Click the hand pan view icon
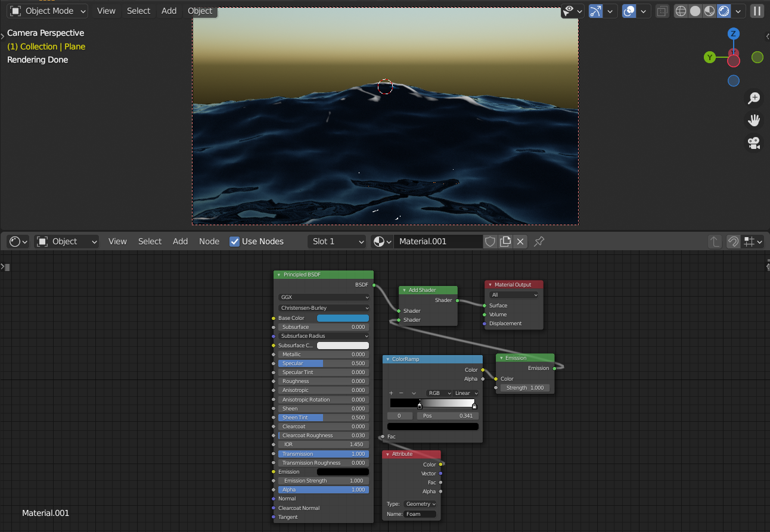 coord(754,120)
